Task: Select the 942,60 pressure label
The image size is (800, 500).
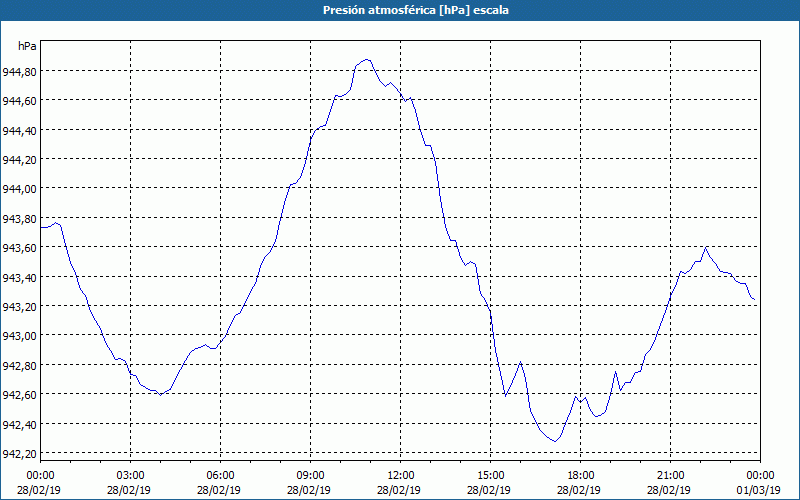Action: 19,395
